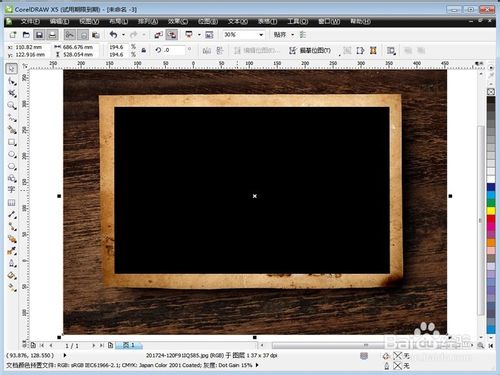Select the Table tool

click(x=12, y=202)
